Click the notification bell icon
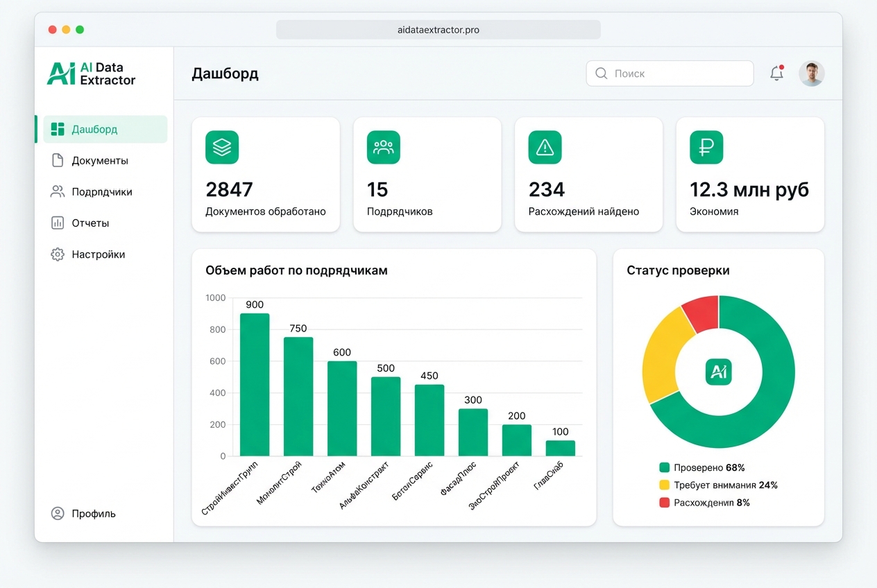Screen dimensions: 877x588 coord(776,73)
